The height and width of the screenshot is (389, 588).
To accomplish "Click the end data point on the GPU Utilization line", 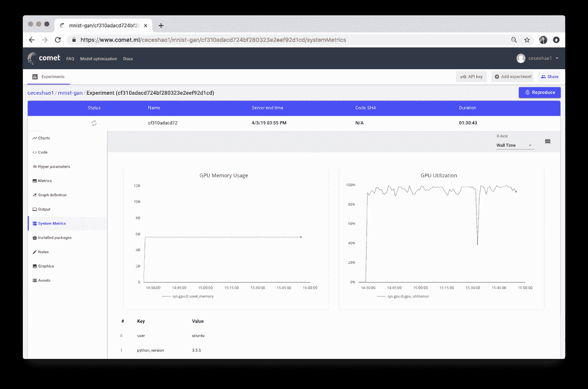I will click(516, 191).
